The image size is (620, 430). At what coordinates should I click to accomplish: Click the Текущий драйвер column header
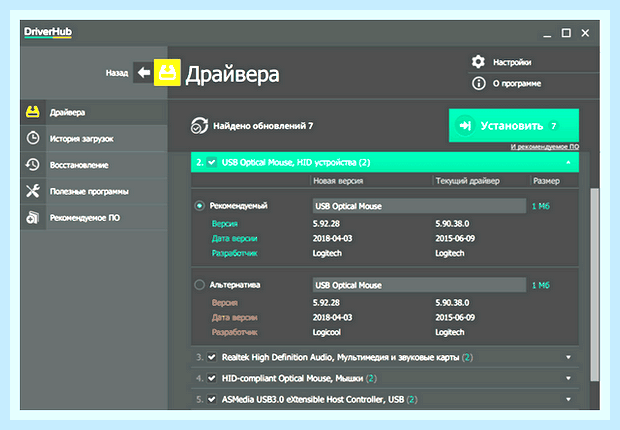click(467, 181)
